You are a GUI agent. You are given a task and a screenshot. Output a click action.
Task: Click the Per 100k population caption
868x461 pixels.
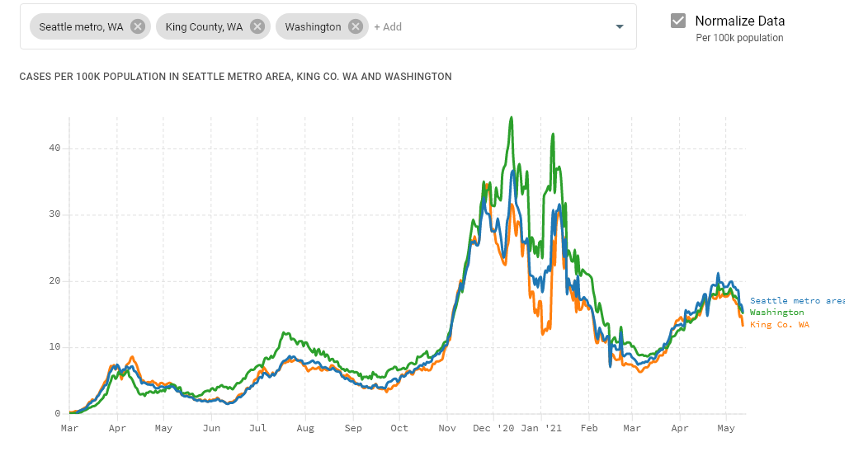coord(739,38)
